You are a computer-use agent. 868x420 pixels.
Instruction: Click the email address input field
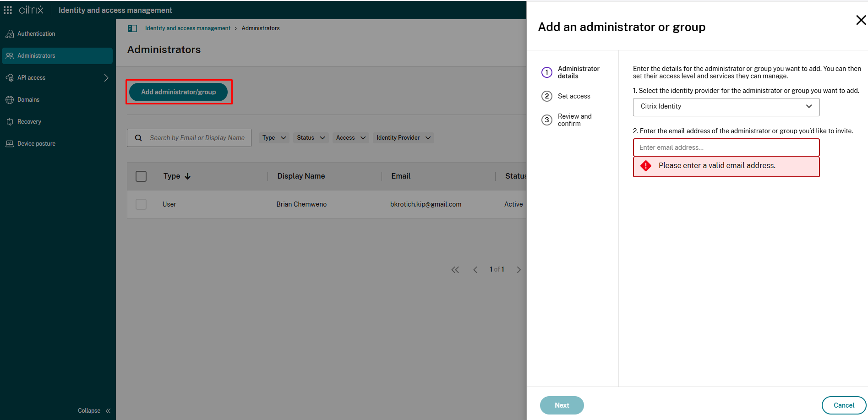point(726,147)
